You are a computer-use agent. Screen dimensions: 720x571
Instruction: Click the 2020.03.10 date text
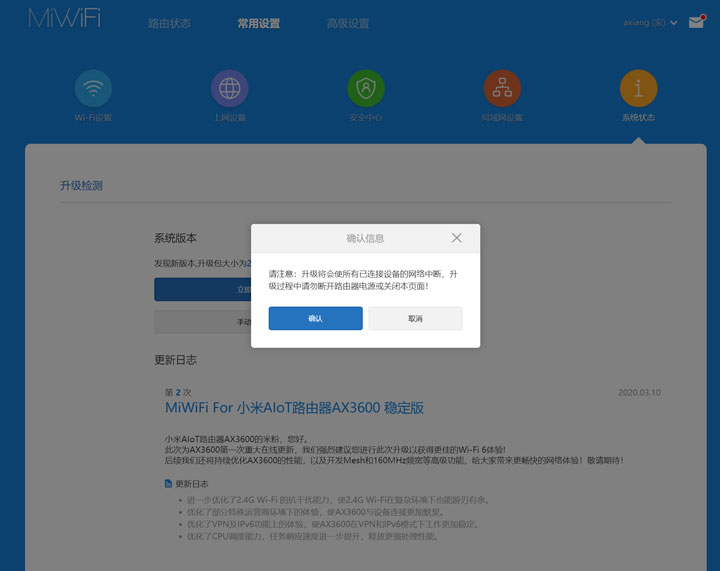[639, 392]
